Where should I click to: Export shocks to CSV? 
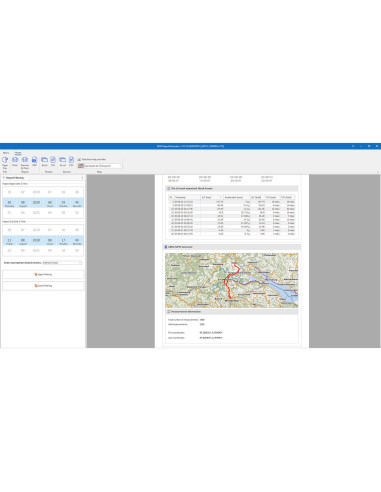point(53,162)
